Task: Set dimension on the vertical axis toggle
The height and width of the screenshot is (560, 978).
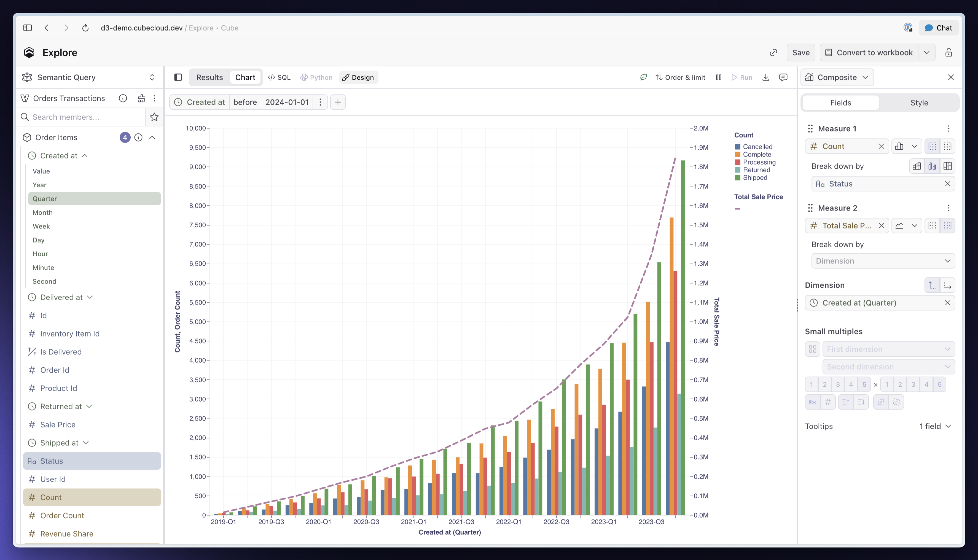Action: click(932, 286)
